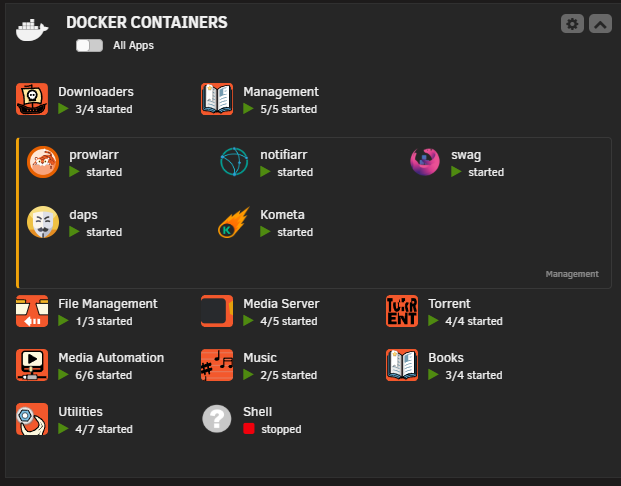
Task: Expand the File Management folder name
Action: (108, 304)
